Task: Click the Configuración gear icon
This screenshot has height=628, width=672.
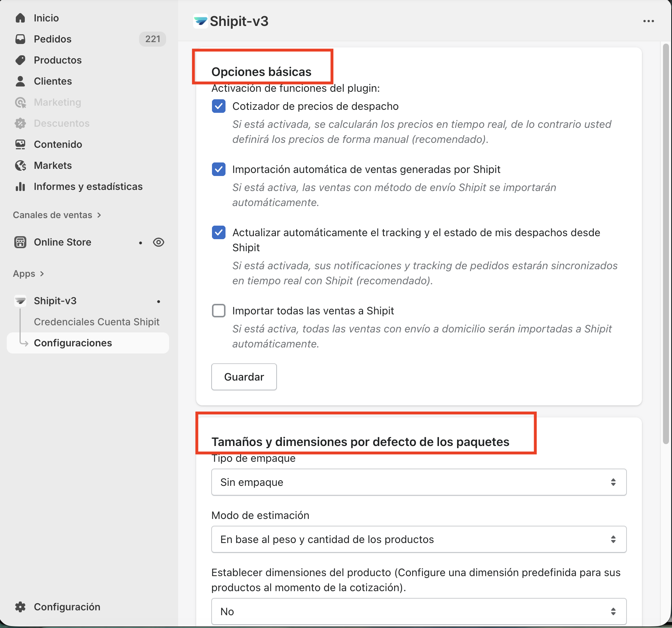Action: tap(20, 607)
